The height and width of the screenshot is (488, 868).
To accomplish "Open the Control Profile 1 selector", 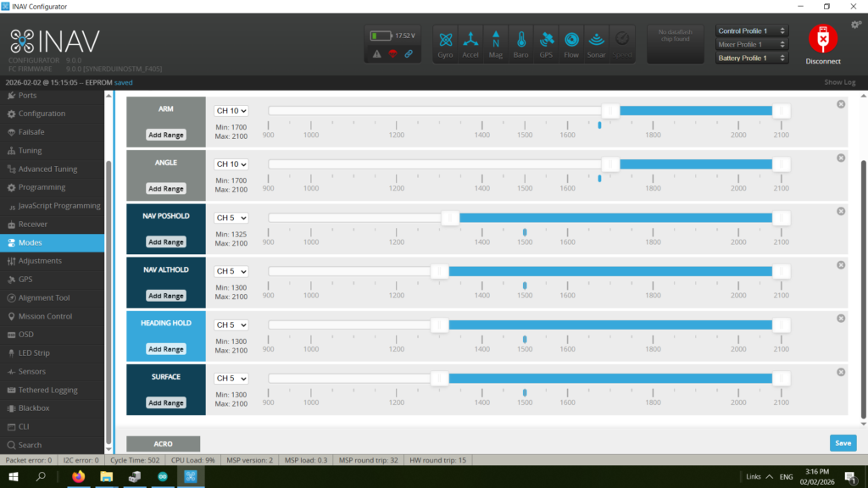I will (x=752, y=31).
